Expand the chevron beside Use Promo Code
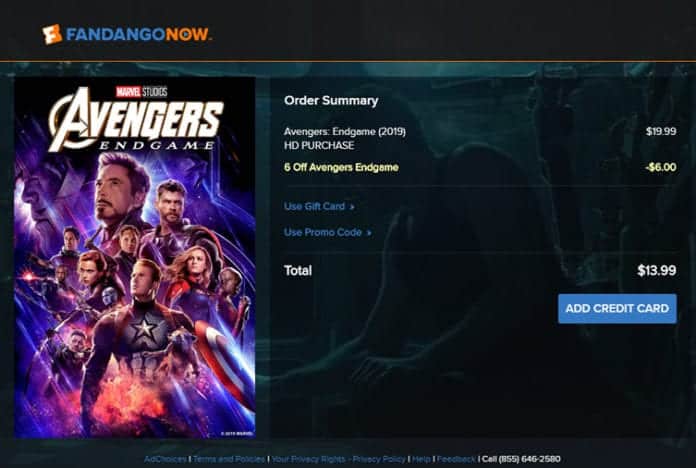This screenshot has height=468, width=696. coord(368,233)
